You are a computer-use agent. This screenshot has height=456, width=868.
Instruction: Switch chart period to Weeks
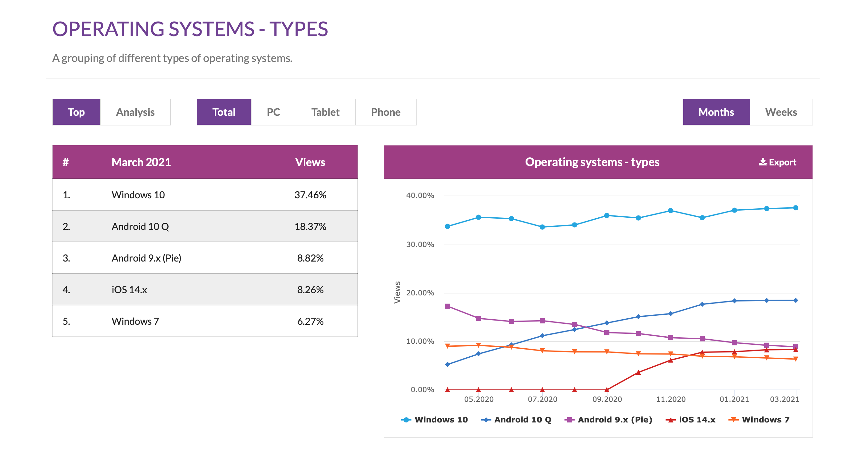(781, 112)
